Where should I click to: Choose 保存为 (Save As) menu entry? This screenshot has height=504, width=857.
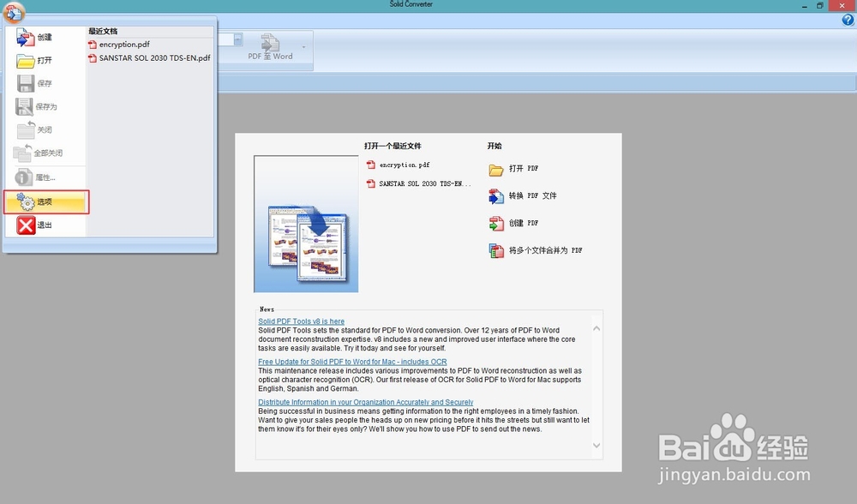[45, 106]
